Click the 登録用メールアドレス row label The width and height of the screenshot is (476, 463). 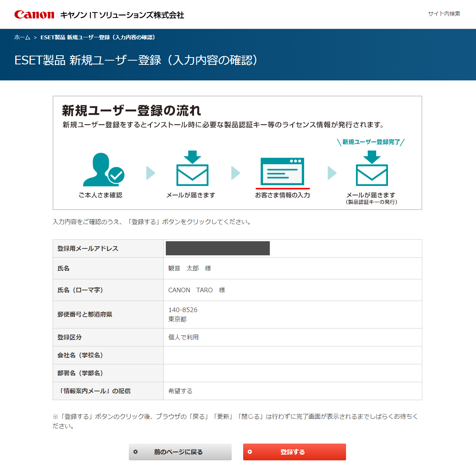pyautogui.click(x=88, y=248)
